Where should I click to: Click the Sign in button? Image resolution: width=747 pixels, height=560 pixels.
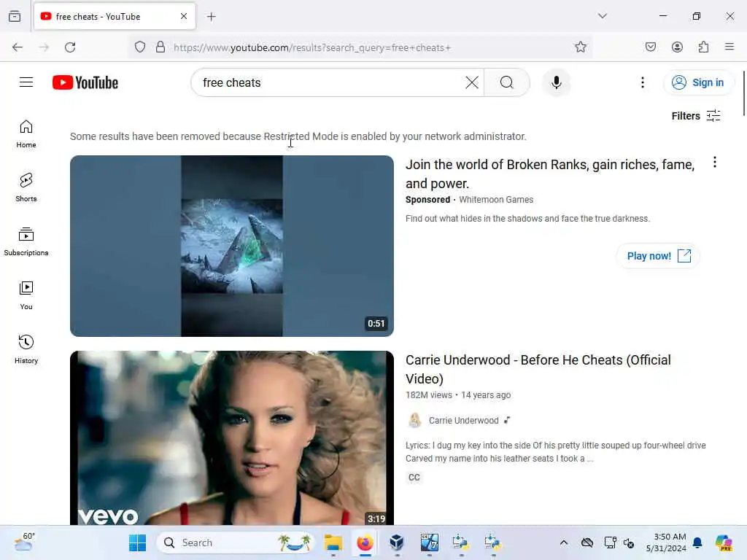click(x=698, y=82)
